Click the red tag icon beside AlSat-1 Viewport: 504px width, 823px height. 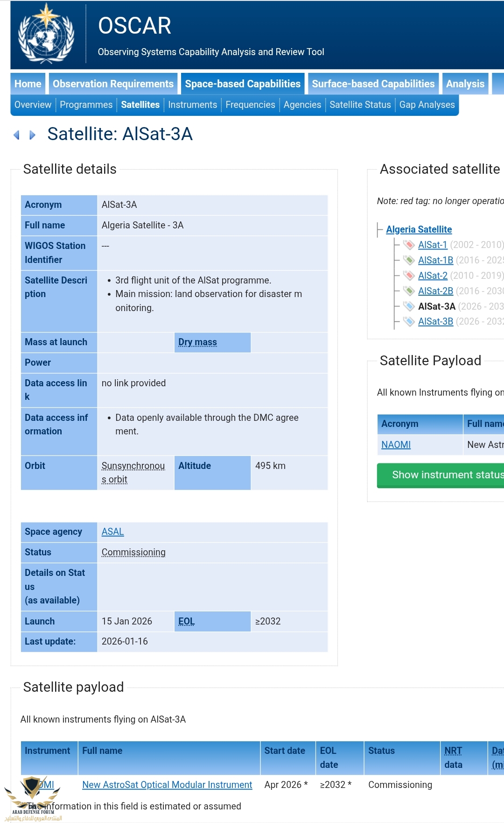pos(409,245)
